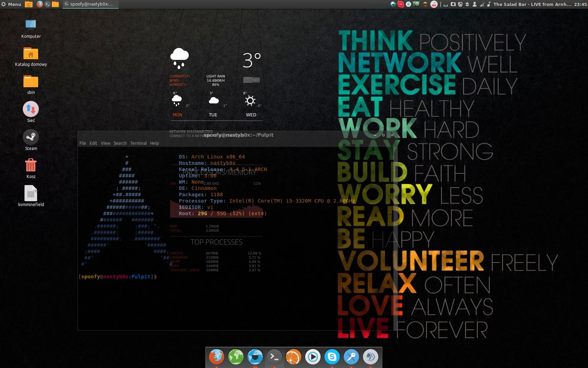588x368 pixels.
Task: Open the terminal View menu
Action: click(105, 143)
